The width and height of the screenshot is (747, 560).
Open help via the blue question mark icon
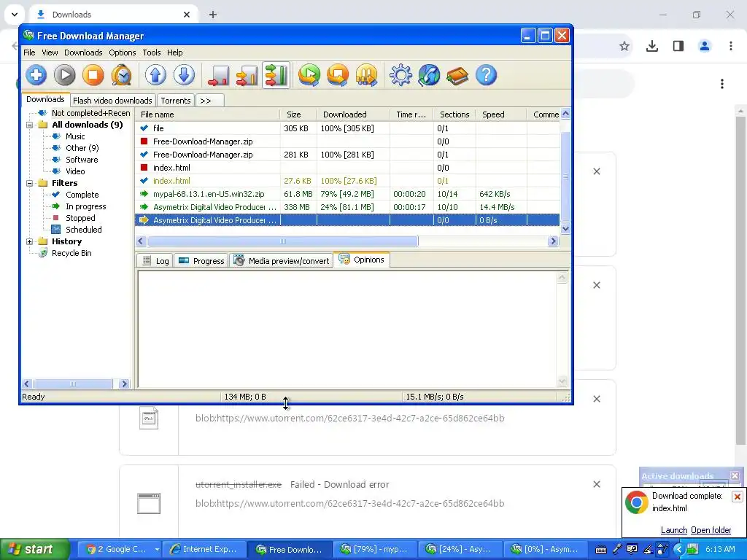pyautogui.click(x=486, y=75)
